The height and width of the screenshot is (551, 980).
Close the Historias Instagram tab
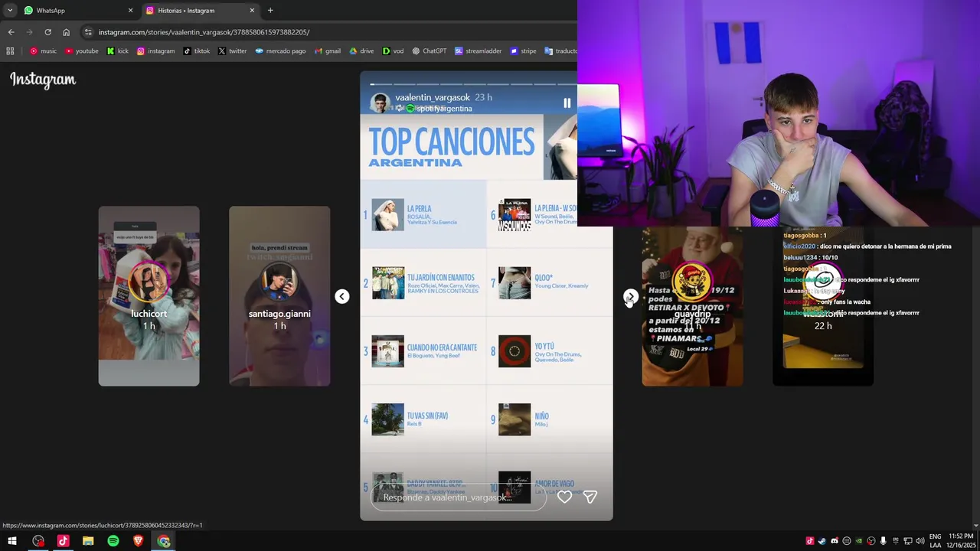coord(252,11)
